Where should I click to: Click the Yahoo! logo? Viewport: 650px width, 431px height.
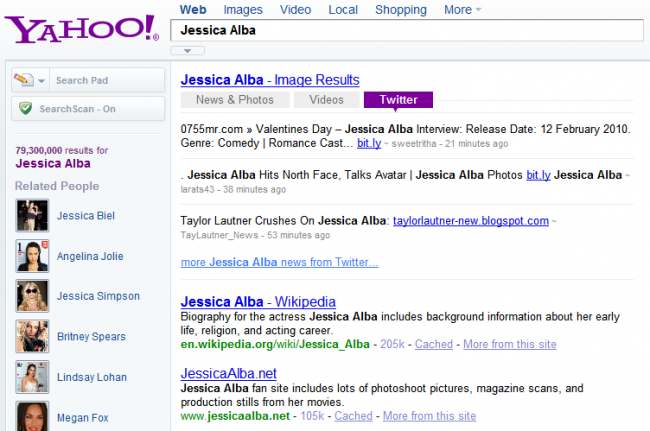point(82,29)
